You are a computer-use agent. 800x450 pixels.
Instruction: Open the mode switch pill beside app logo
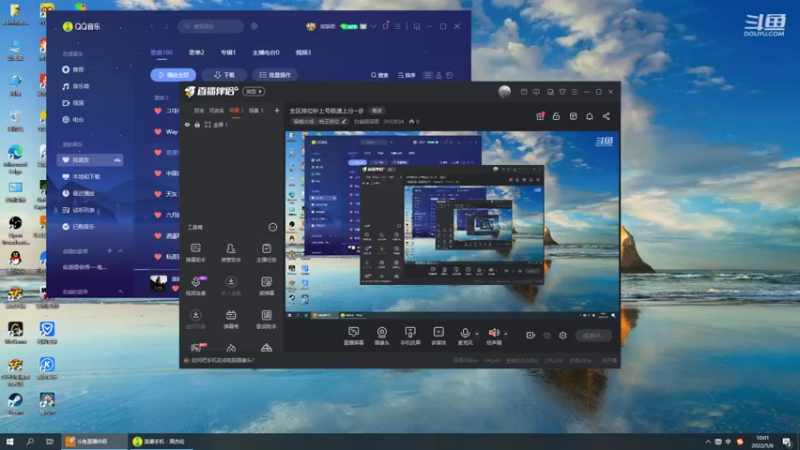click(x=254, y=91)
